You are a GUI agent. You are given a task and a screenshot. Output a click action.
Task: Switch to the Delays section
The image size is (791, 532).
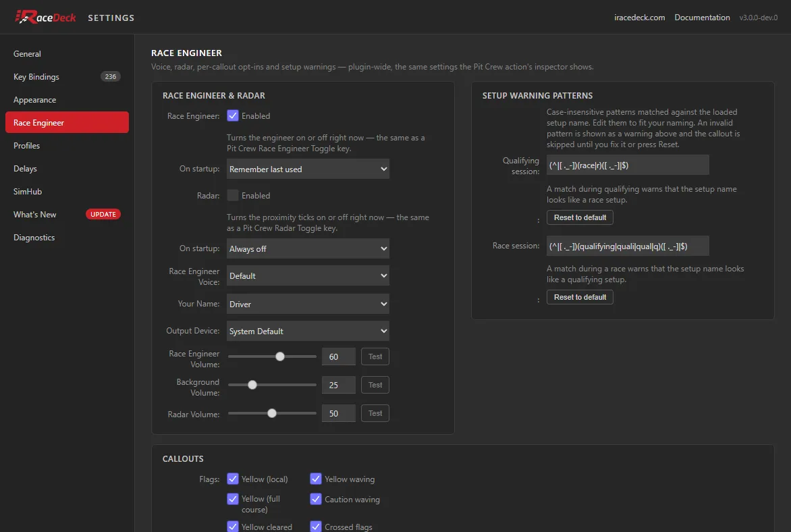point(67,169)
